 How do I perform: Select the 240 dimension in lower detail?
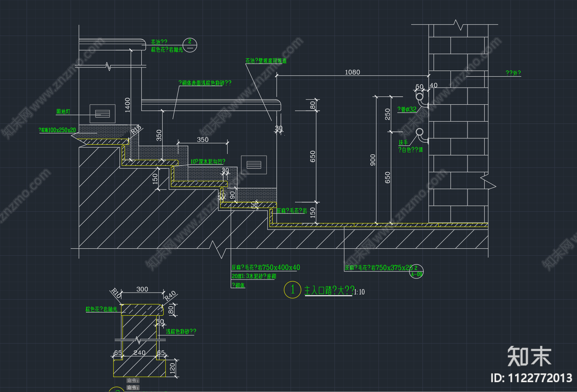140,353
